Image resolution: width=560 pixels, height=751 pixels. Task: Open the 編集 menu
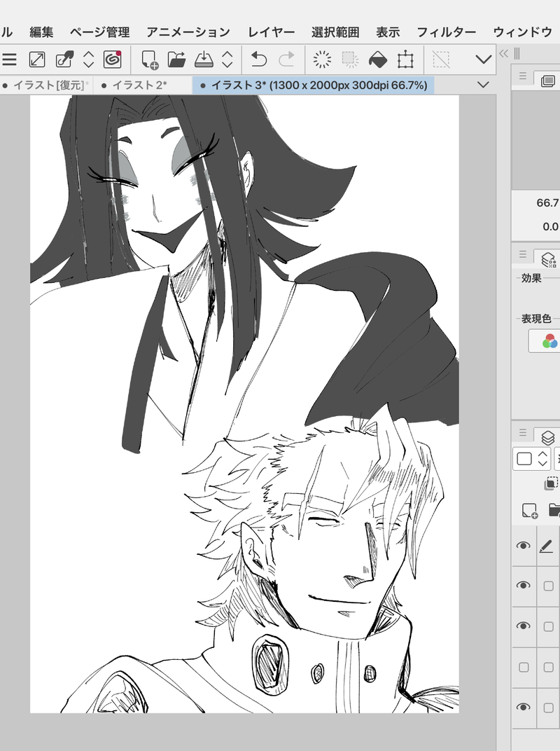pyautogui.click(x=41, y=32)
